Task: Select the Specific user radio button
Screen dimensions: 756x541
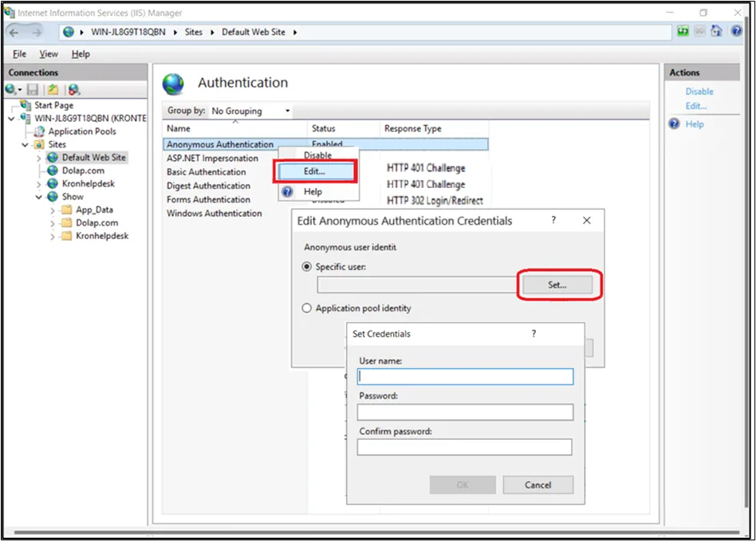Action: 307,266
